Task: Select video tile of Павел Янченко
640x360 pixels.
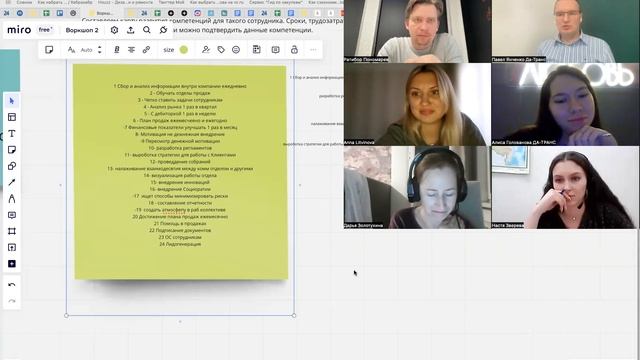Action: click(565, 31)
